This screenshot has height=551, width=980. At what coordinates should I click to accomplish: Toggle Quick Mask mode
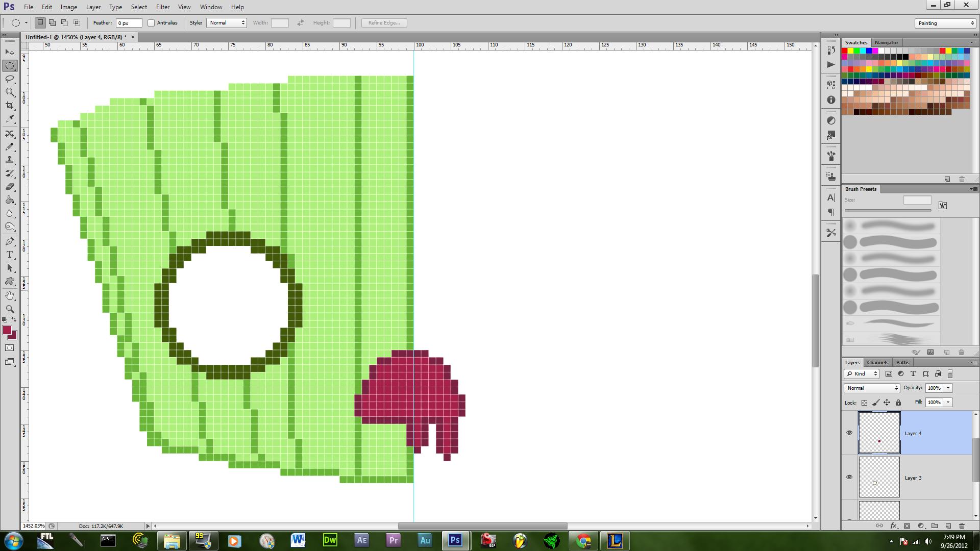tap(10, 348)
